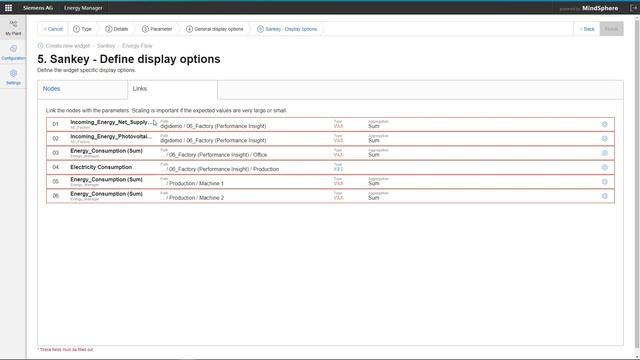This screenshot has height=360, width=640.
Task: Select step 5 Sankey Display options
Action: point(287,29)
